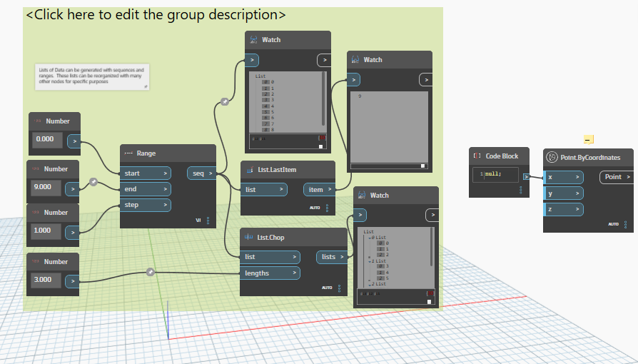
Task: Click the Point.ByCoordinates 'y' input port
Action: click(x=563, y=193)
